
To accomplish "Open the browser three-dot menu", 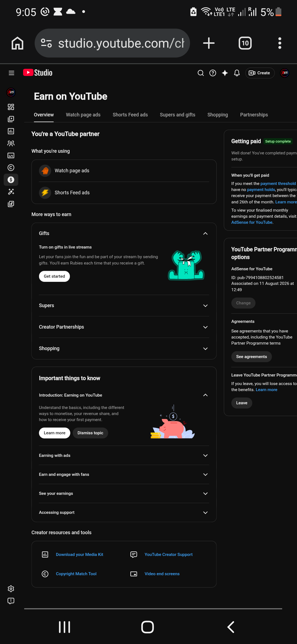I will point(280,43).
